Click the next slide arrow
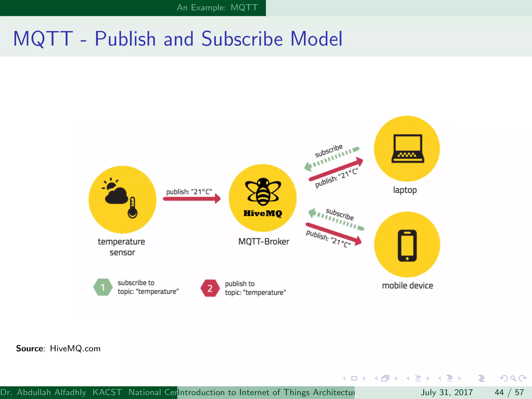 pos(364,378)
